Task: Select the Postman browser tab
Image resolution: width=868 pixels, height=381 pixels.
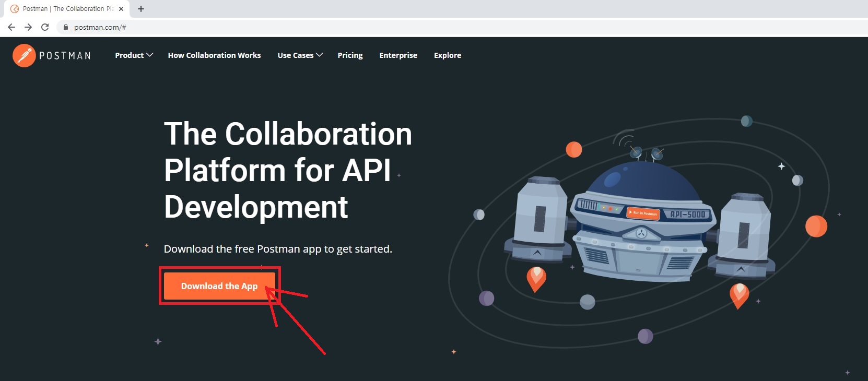Action: (x=68, y=9)
